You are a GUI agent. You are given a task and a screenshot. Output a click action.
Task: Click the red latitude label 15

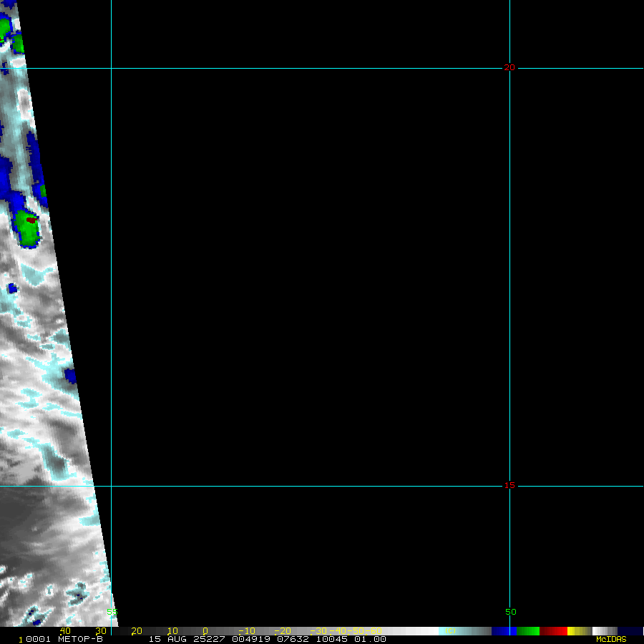click(509, 485)
